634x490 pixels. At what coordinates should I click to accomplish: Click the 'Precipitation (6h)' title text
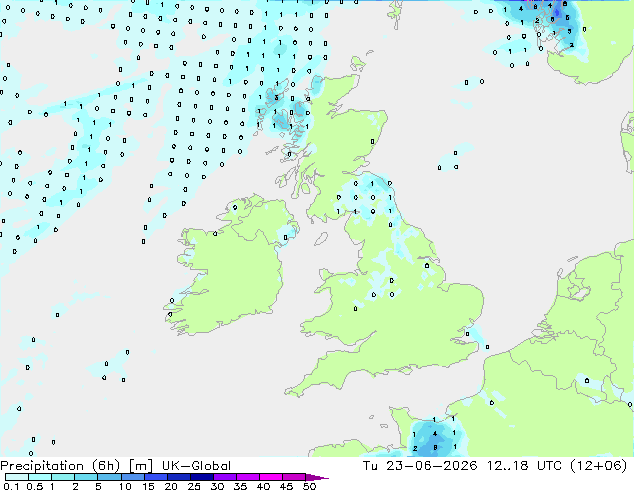pos(60,466)
